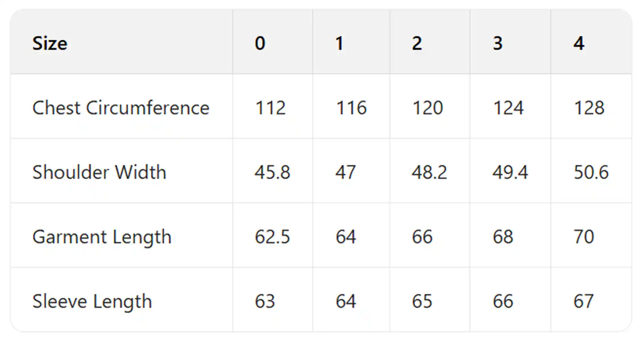Viewport: 644px width, 343px height.
Task: Click the chest circumference value 112
Action: [x=270, y=108]
